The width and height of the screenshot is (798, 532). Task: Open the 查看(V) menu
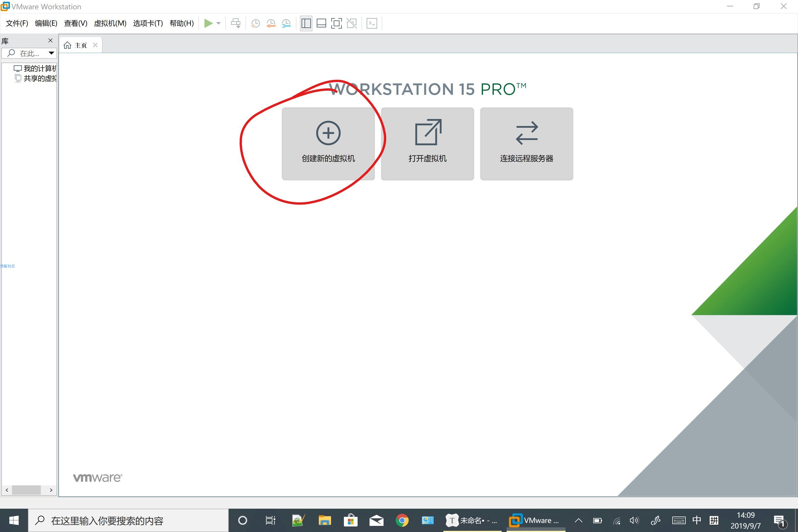coord(76,23)
